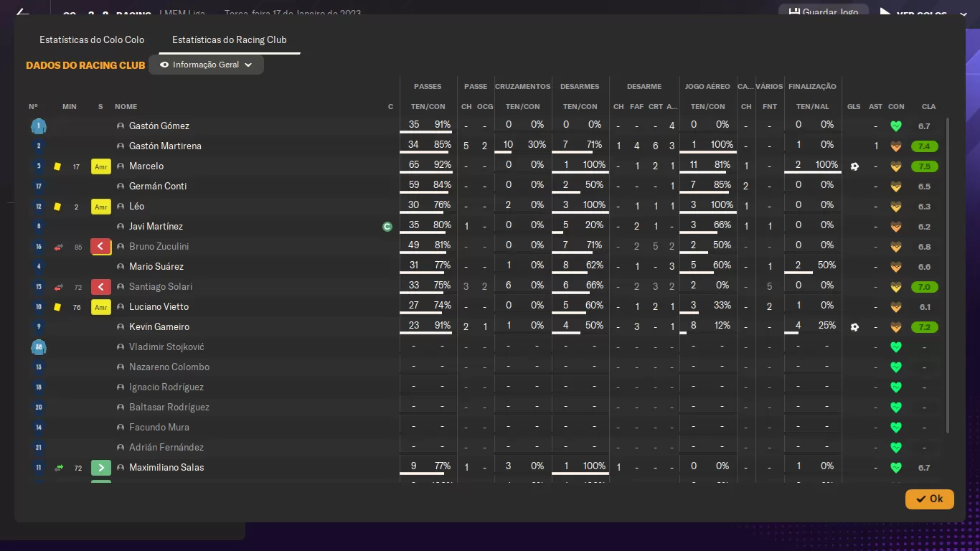This screenshot has height=551, width=980.
Task: Click the goal ball icon in Marcelo's row
Action: coord(854,166)
